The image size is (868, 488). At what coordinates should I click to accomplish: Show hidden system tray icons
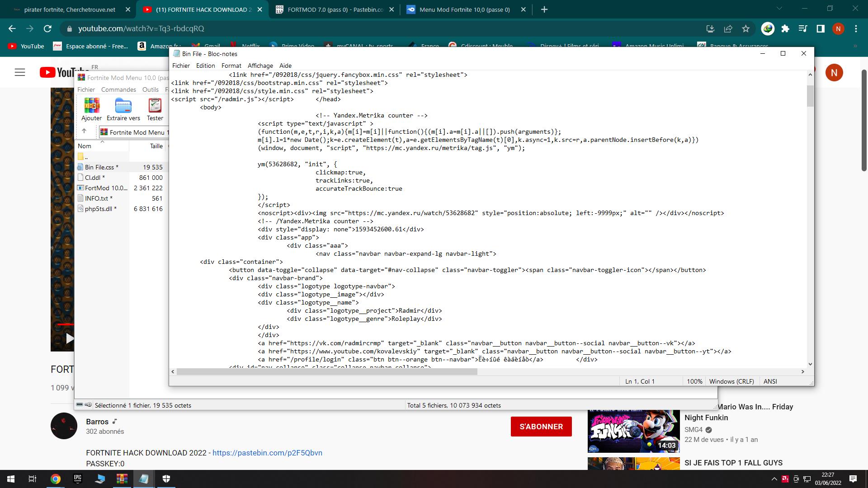pos(774,479)
